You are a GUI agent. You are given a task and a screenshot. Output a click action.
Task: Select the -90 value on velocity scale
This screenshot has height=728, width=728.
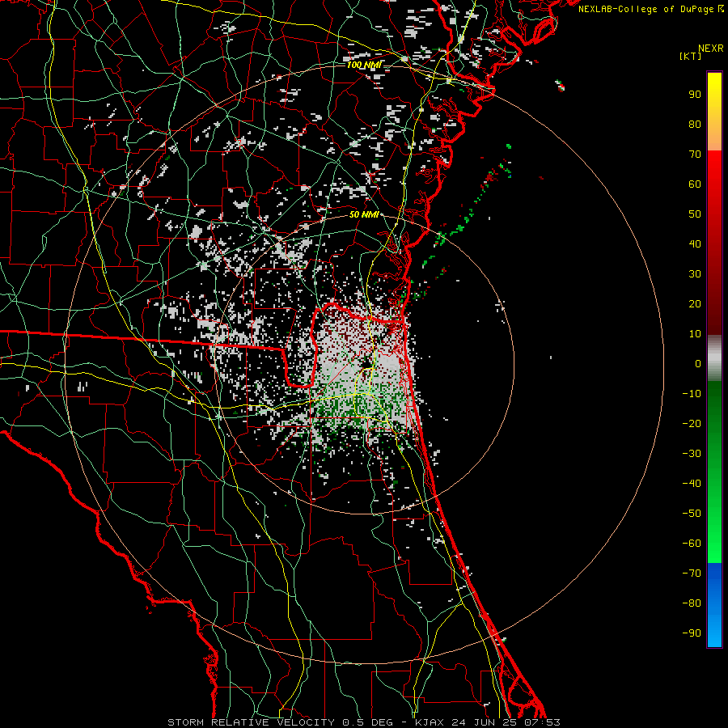point(692,633)
